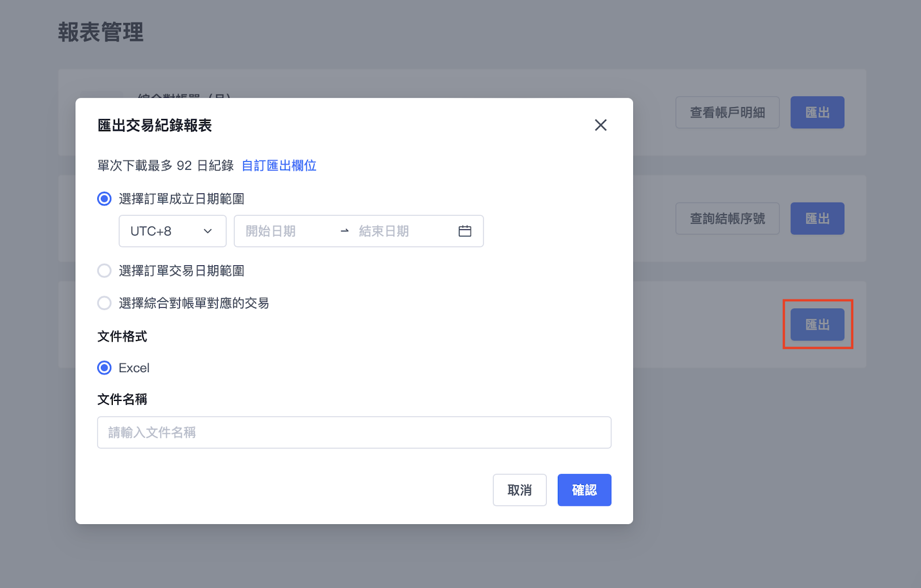This screenshot has height=588, width=921.
Task: Click the chevron arrow of the UTC+8 selector
Action: pos(208,231)
